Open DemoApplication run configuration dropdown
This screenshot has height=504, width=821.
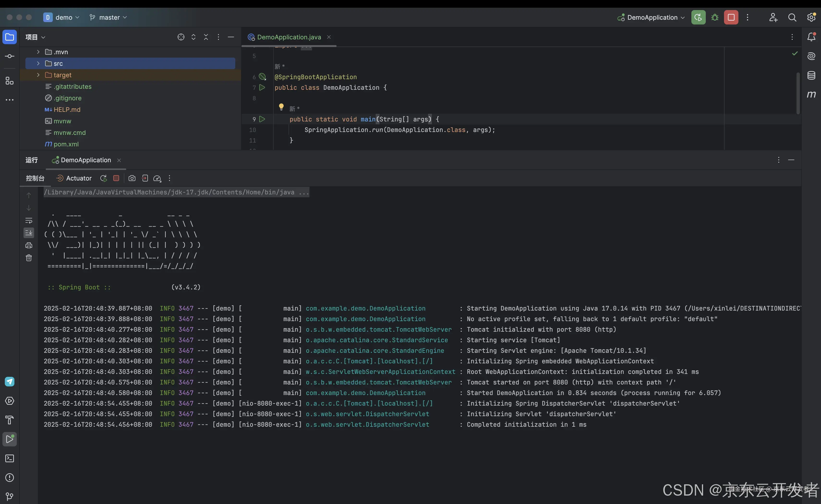click(x=651, y=17)
